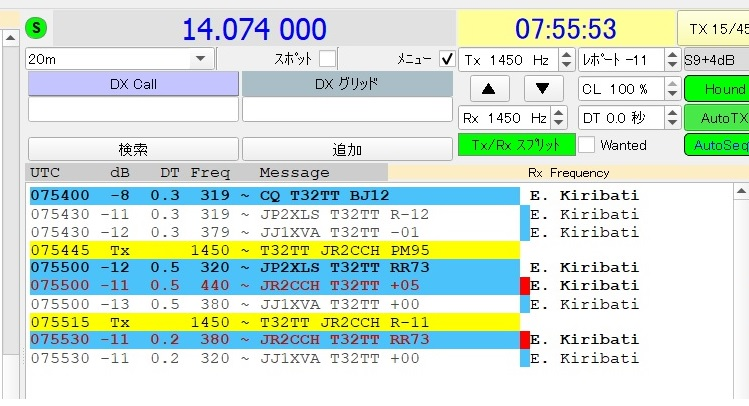Click the DX Call label button
749x406 pixels.
pos(133,84)
